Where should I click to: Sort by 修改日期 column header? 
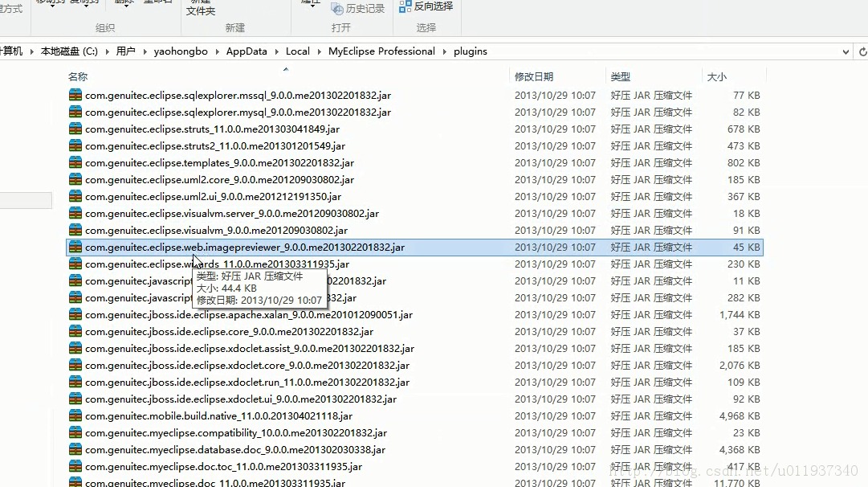pos(534,76)
